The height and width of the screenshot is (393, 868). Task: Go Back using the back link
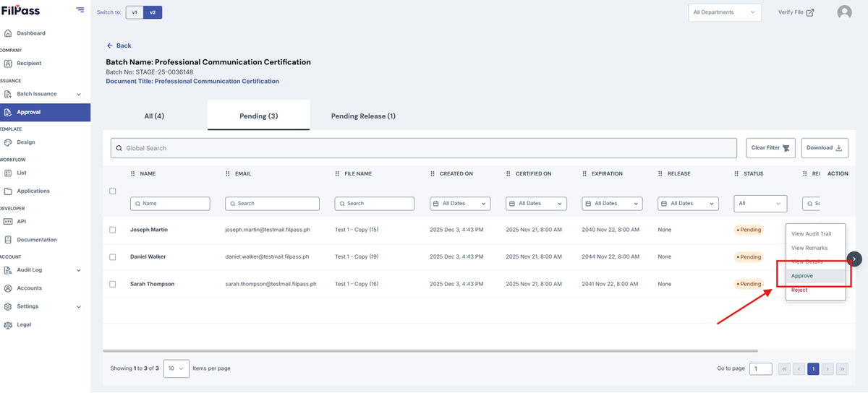point(119,46)
